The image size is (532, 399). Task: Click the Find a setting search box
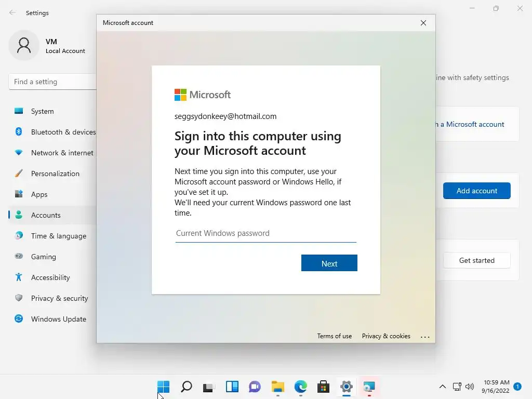[x=52, y=82]
